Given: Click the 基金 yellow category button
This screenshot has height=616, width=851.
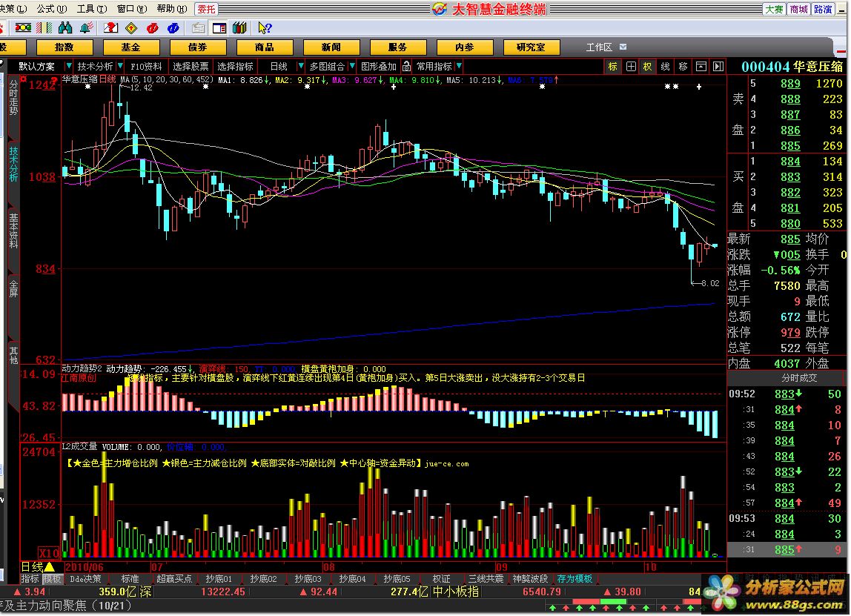Looking at the screenshot, I should tap(130, 47).
